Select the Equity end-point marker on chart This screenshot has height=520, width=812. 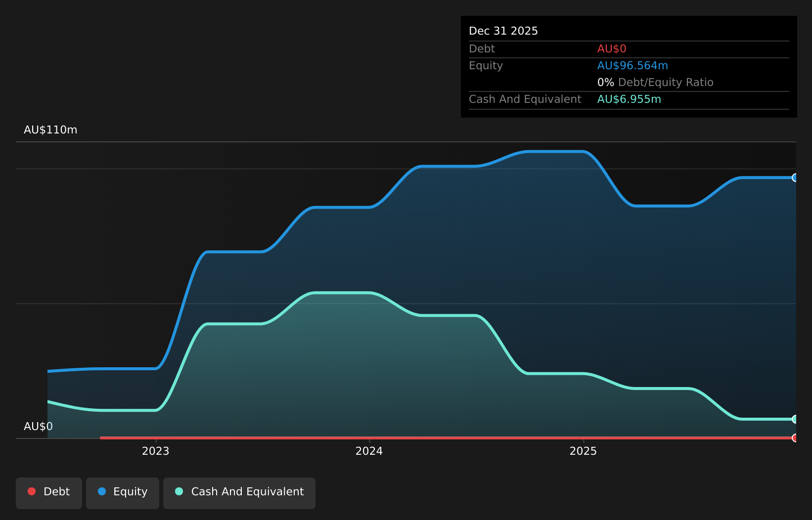(795, 177)
